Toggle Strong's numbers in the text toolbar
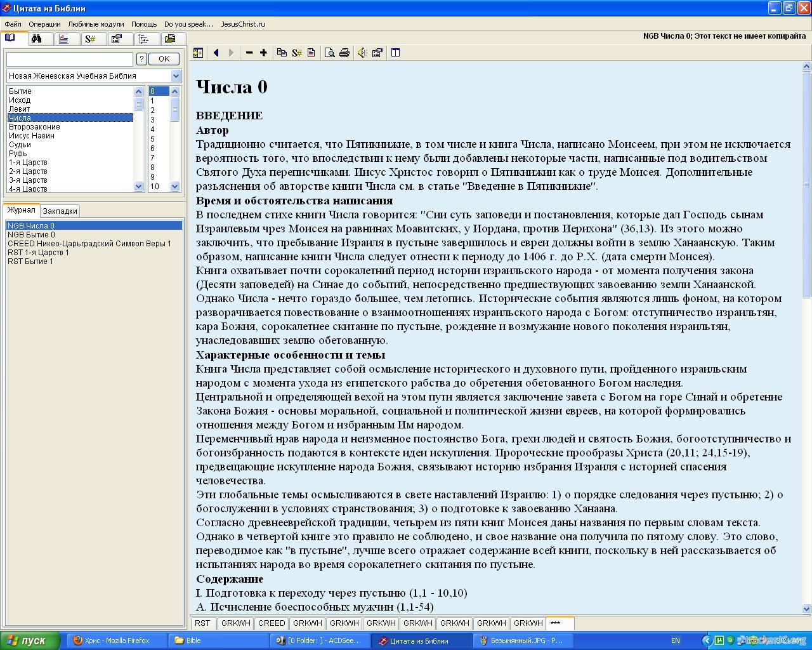The image size is (812, 650). point(297,53)
